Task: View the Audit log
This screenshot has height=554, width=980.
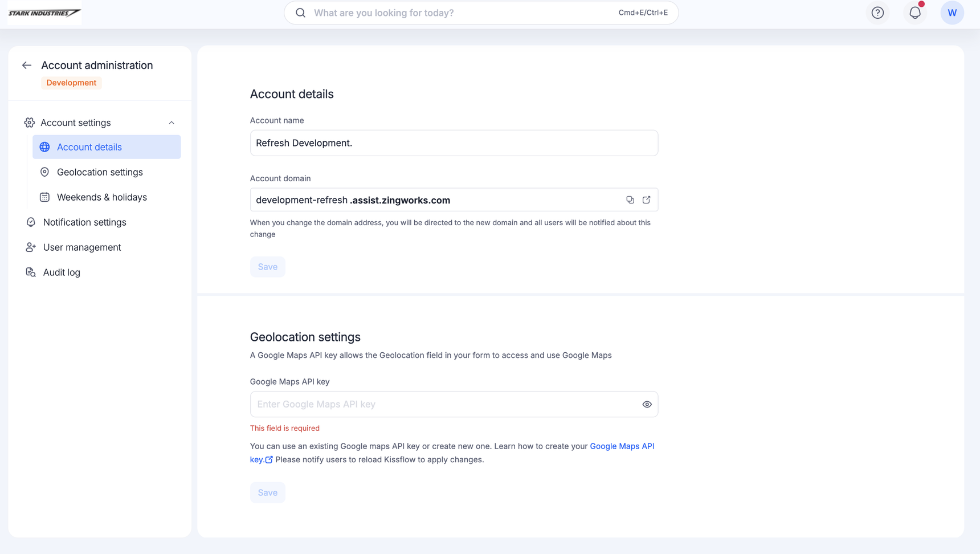Action: click(62, 272)
